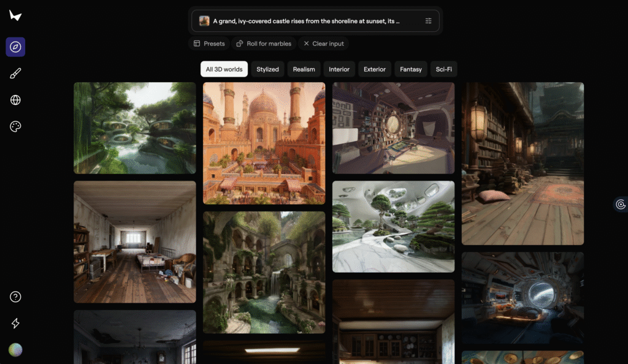Click Clear input button
The width and height of the screenshot is (628, 364).
coord(323,44)
